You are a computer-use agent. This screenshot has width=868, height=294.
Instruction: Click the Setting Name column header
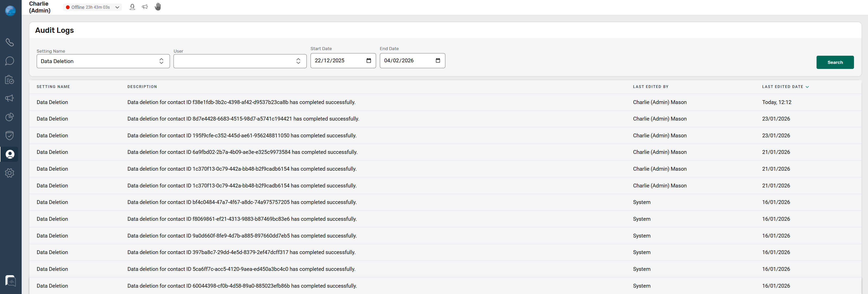tap(53, 87)
